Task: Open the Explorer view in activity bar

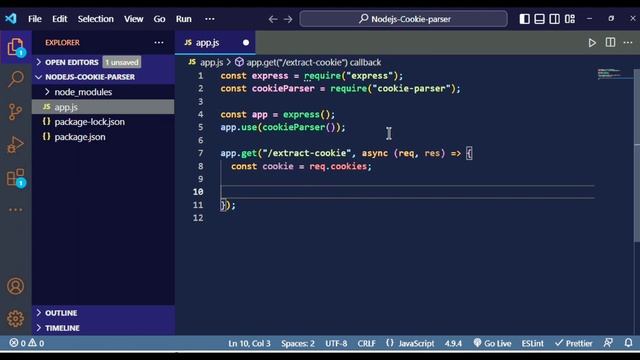Action: click(16, 47)
